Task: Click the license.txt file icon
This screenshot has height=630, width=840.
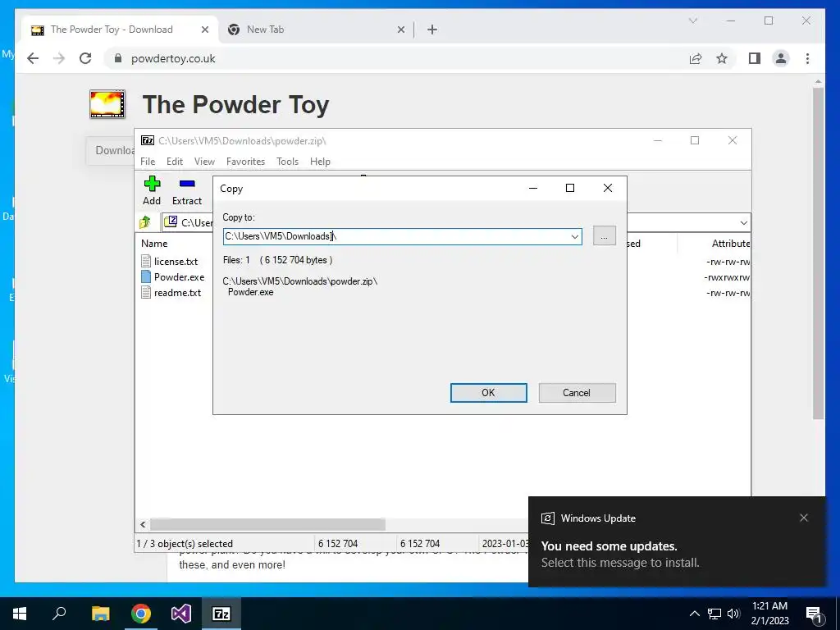Action: tap(146, 261)
